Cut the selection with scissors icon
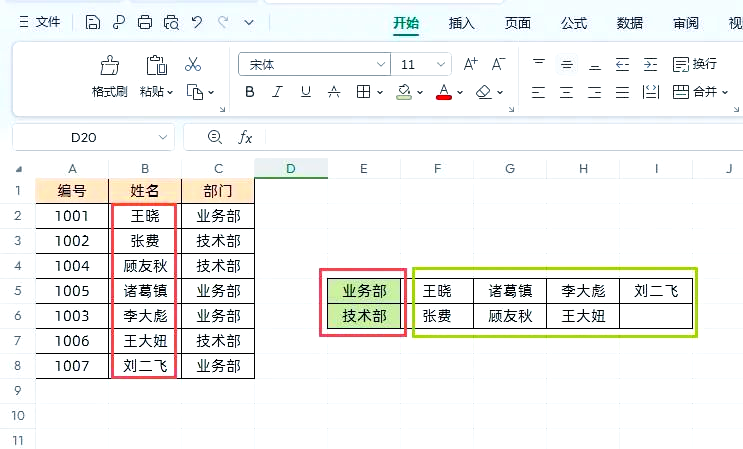Screen dimensions: 743x449 pyautogui.click(x=193, y=64)
